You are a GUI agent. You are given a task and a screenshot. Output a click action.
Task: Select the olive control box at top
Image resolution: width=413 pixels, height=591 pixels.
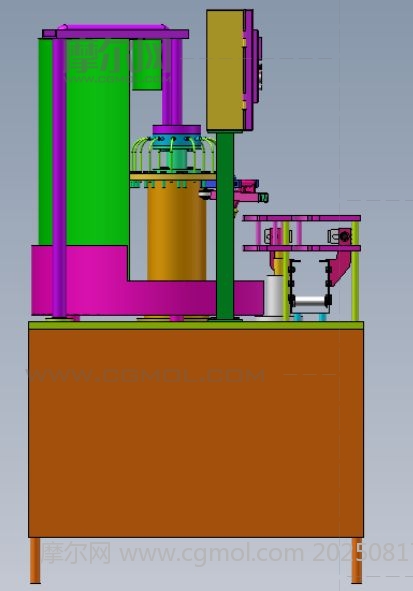coord(225,70)
